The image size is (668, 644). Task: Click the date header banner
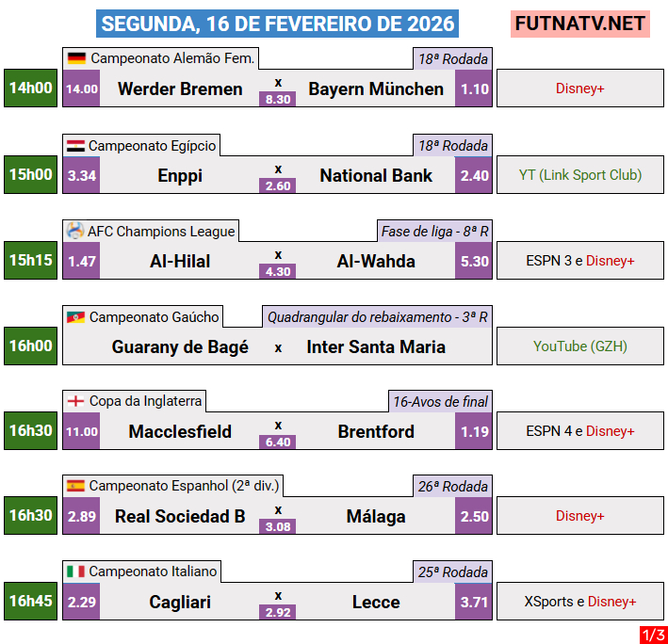(x=278, y=24)
